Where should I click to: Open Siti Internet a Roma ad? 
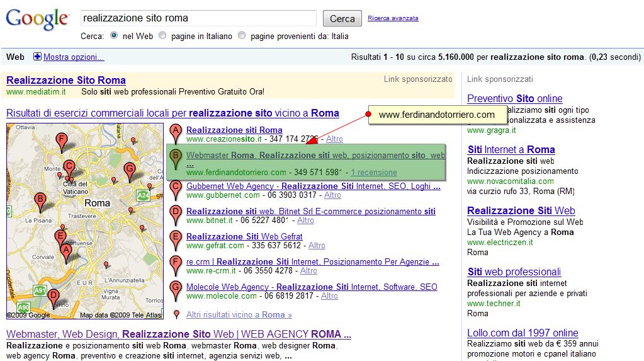(x=511, y=150)
